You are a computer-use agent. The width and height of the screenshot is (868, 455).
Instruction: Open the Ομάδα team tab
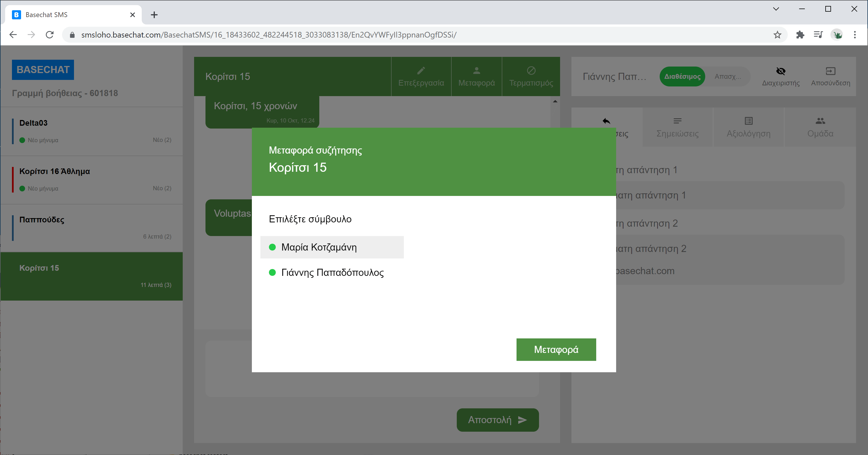[820, 127]
